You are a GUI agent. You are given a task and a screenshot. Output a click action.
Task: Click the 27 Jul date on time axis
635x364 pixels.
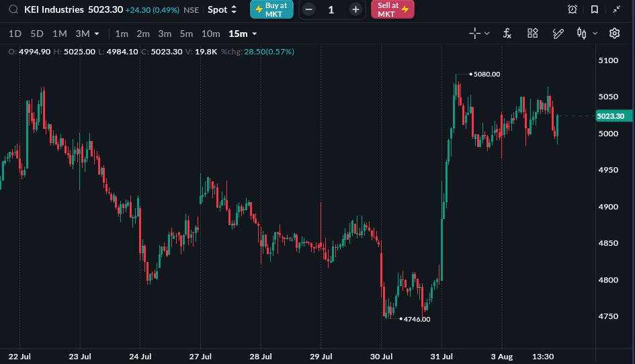coord(200,357)
